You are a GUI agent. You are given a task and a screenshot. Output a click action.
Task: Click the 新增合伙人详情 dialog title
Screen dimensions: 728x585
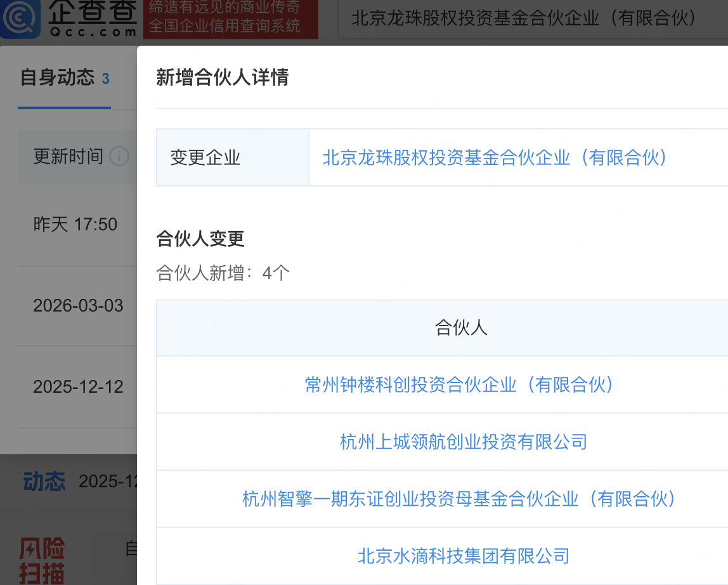point(223,77)
